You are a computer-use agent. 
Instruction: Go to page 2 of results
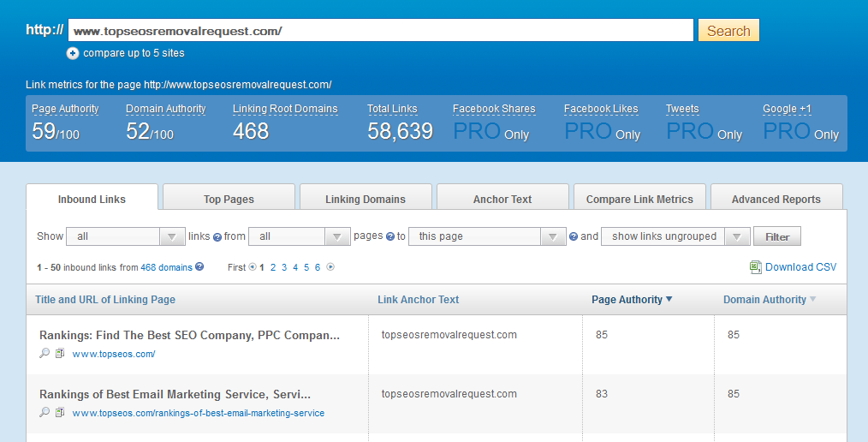(x=273, y=267)
